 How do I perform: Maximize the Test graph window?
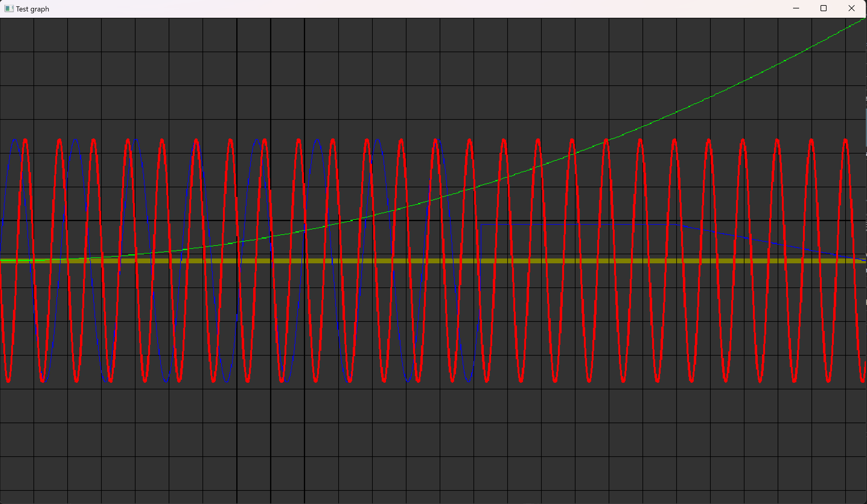[823, 8]
